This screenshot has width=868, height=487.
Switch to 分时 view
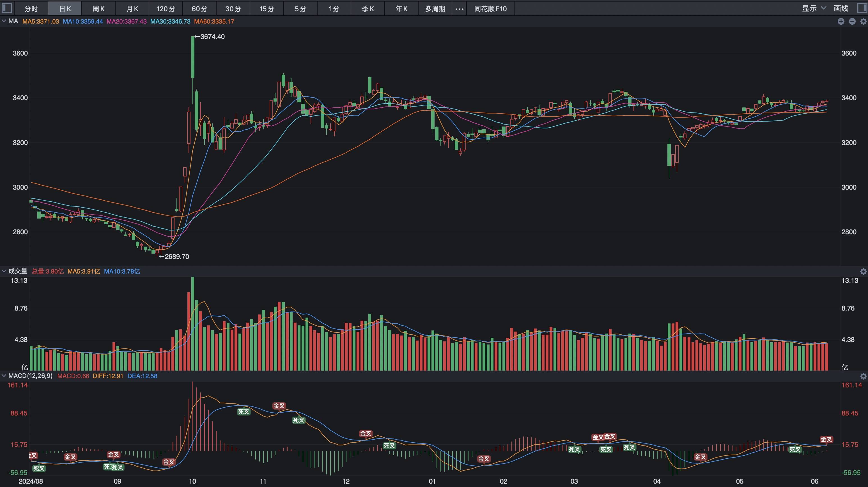tap(31, 9)
